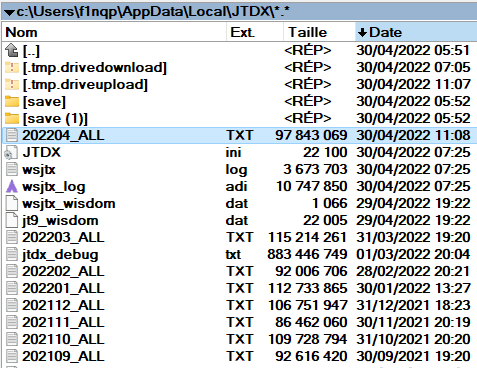Click the wsjtx log file icon
The height and width of the screenshot is (368, 477).
(12, 169)
